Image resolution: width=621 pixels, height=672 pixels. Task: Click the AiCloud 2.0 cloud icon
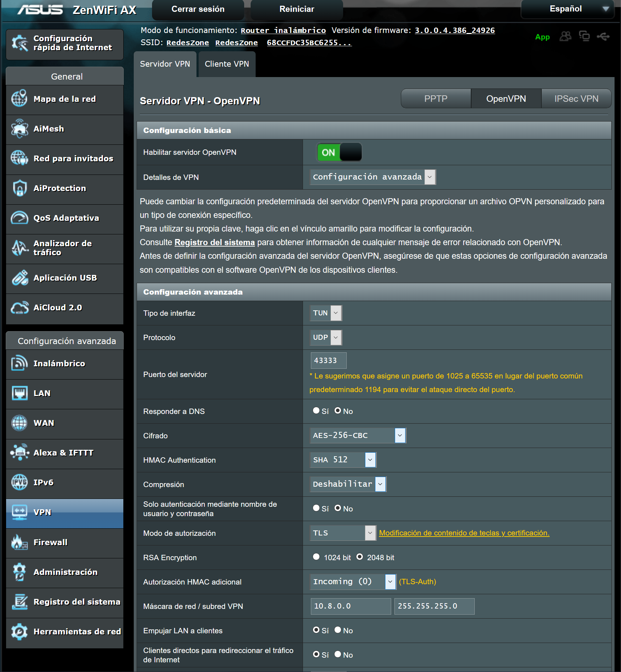pos(19,308)
